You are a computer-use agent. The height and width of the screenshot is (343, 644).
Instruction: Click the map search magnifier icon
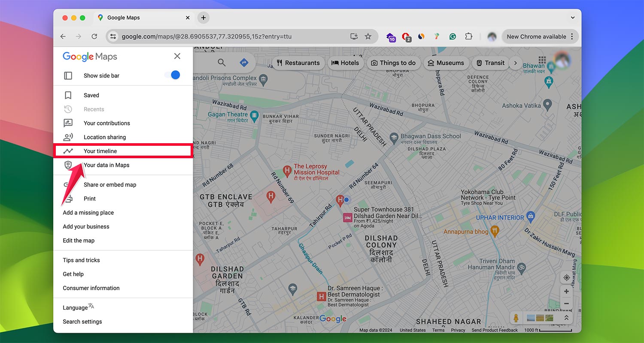(x=222, y=63)
